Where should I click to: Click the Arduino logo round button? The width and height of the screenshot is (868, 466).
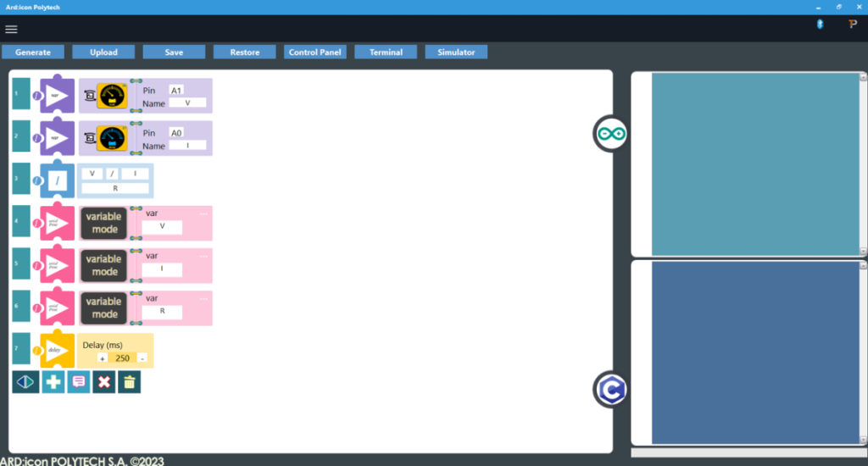click(x=610, y=134)
